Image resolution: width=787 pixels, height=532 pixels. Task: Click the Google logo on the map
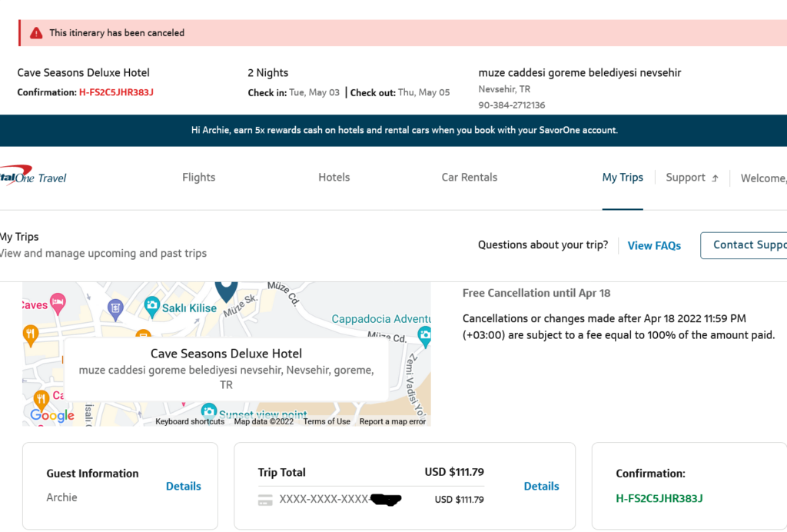51,416
